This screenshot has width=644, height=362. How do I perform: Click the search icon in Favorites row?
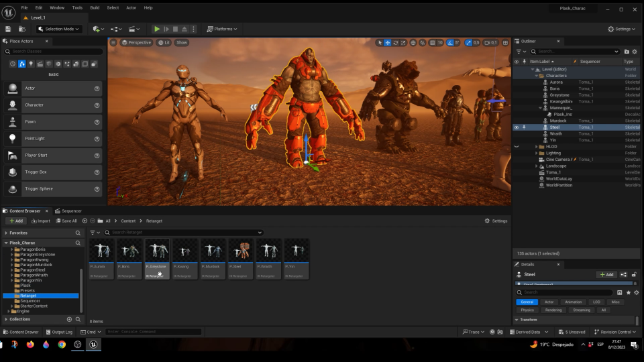(78, 233)
